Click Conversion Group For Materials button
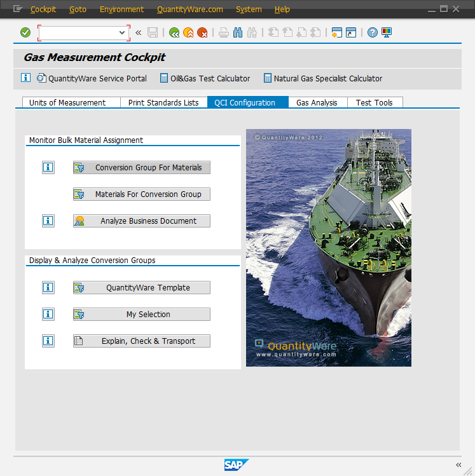The width and height of the screenshot is (475, 476). [142, 167]
